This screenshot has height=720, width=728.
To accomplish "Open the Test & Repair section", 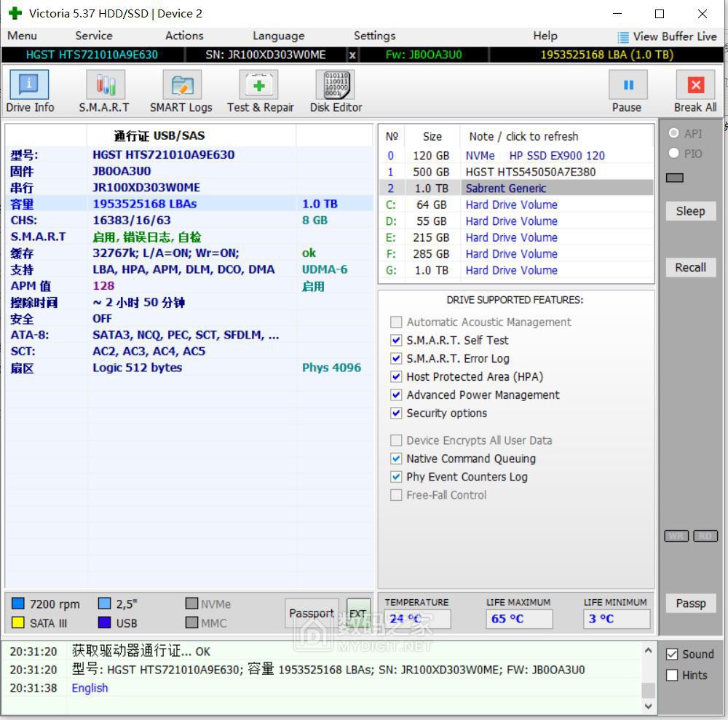I will click(x=258, y=84).
